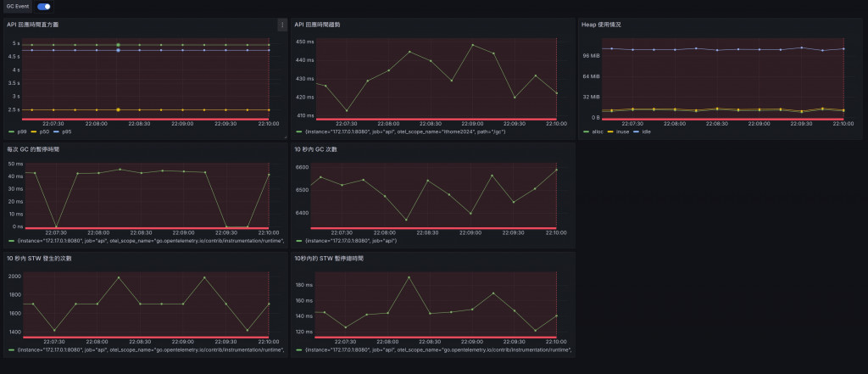Click the 50 ms axis label
This screenshot has width=868, height=374.
15,164
